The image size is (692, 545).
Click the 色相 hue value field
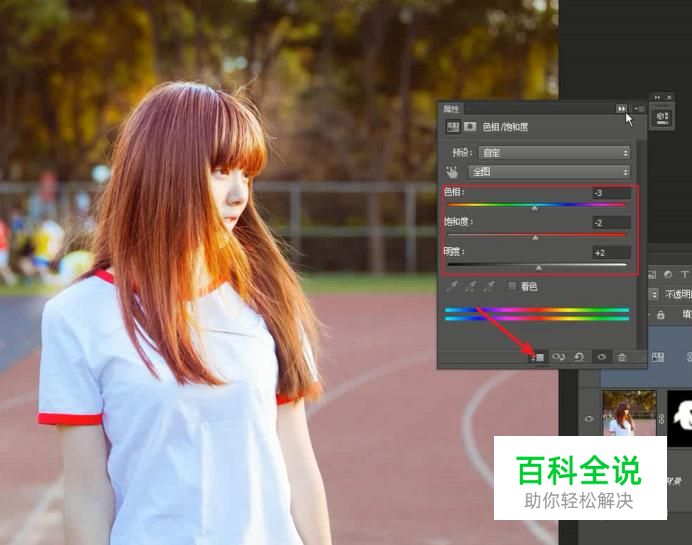(x=611, y=193)
